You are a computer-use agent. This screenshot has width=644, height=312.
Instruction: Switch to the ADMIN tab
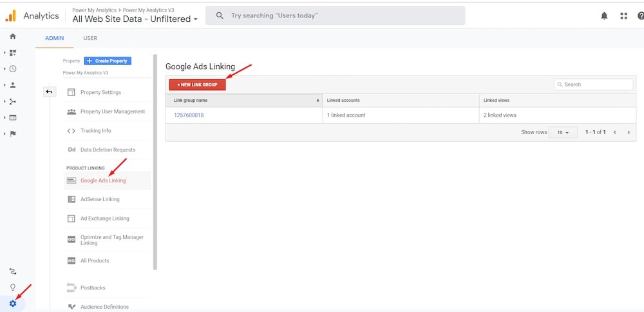55,38
